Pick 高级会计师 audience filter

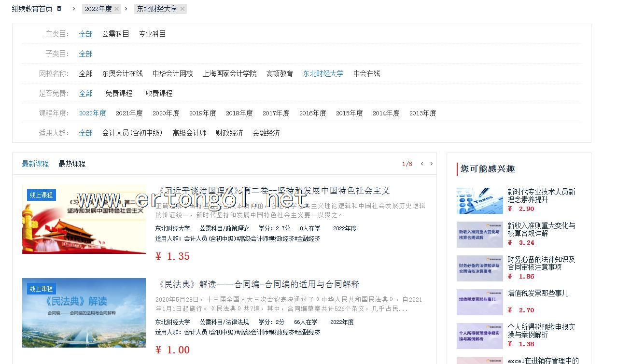pos(189,133)
